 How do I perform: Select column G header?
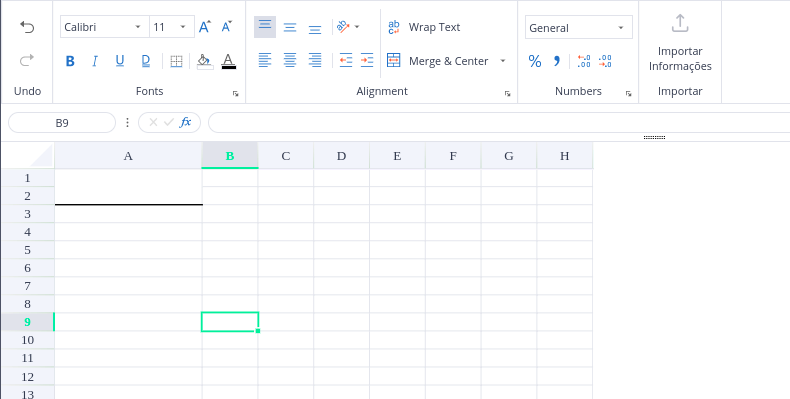[x=509, y=156]
